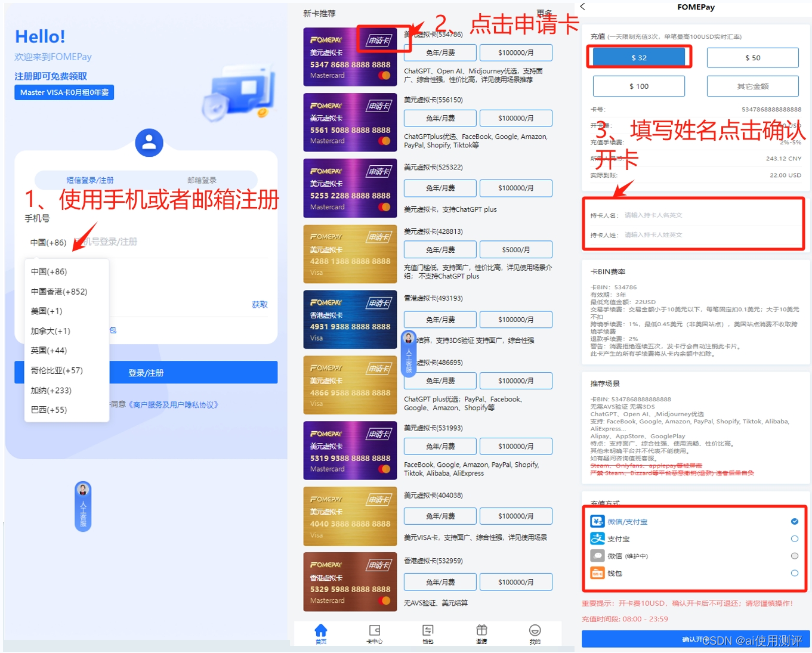Click $5000/月 button for card 428813
The image size is (812, 653).
point(516,249)
